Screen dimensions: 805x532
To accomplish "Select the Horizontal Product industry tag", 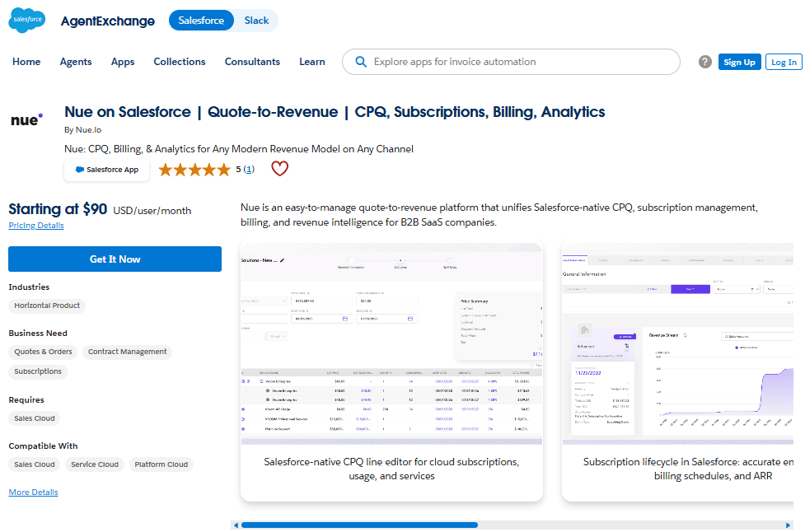I will [x=47, y=306].
